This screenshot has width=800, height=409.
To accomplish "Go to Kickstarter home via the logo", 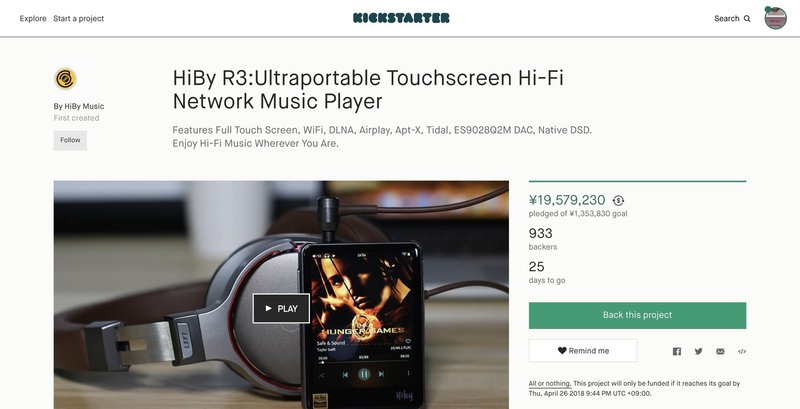I will coord(401,18).
